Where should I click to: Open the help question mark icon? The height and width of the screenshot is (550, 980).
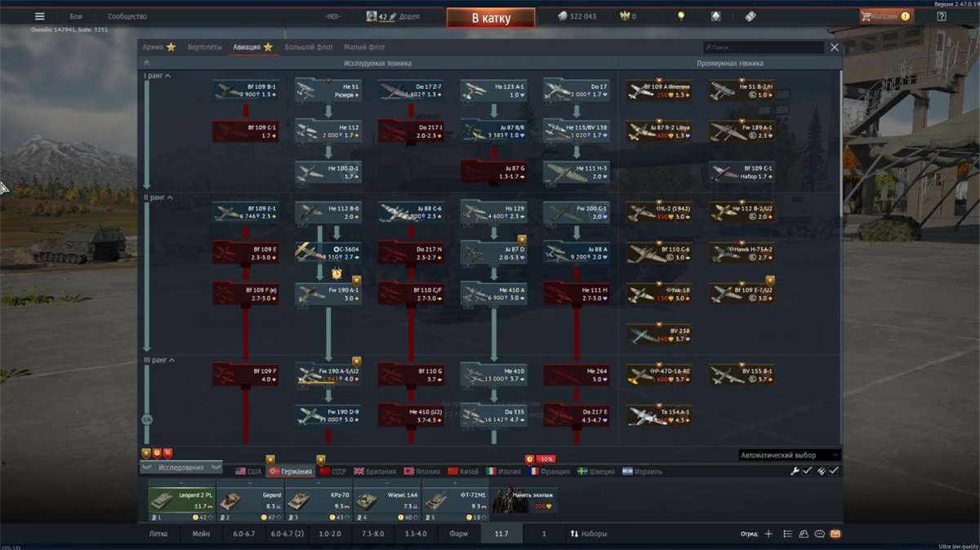(x=941, y=16)
